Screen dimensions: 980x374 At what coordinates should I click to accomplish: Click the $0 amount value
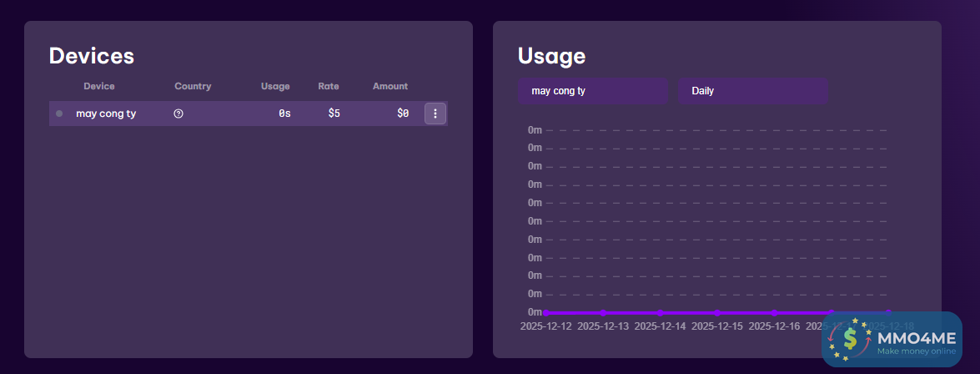pyautogui.click(x=403, y=114)
